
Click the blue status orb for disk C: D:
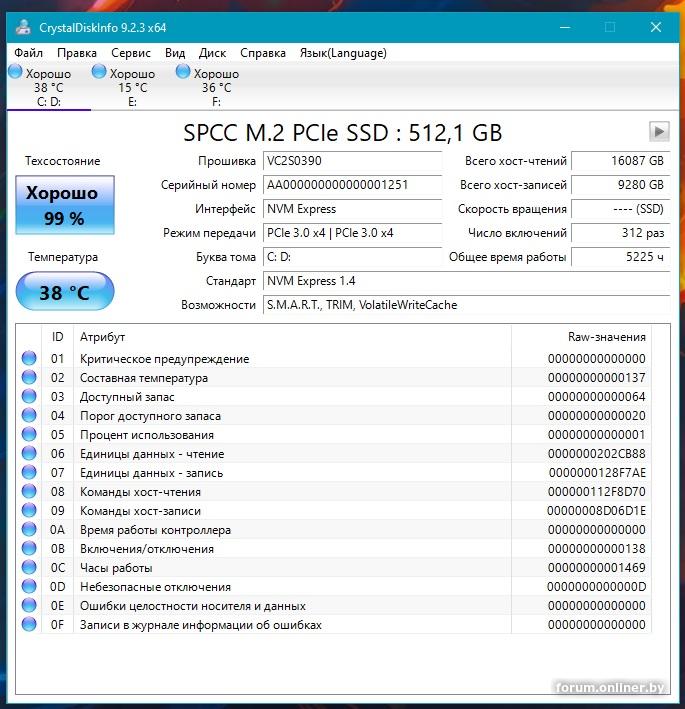(x=15, y=72)
